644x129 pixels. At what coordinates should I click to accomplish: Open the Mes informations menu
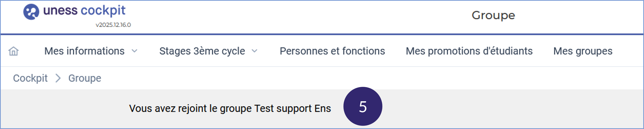click(x=84, y=51)
